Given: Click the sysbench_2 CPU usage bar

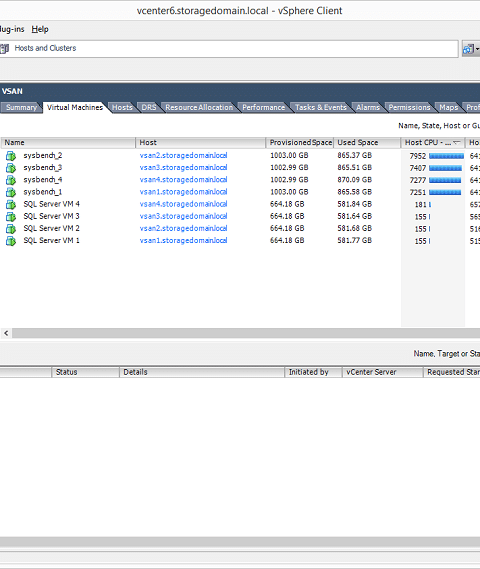Looking at the screenshot, I should (x=446, y=156).
